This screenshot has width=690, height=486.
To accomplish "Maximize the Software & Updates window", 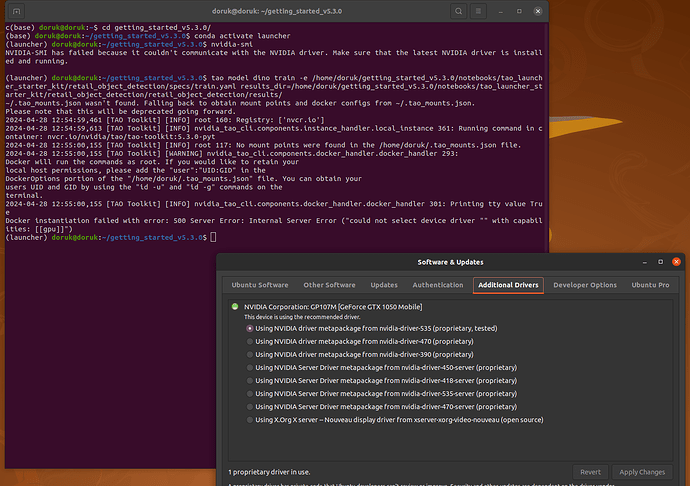I will [661, 262].
